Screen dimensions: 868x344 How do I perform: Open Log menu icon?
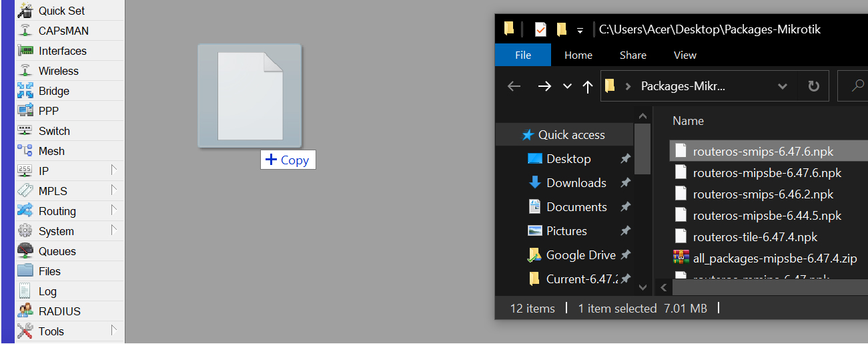(25, 291)
